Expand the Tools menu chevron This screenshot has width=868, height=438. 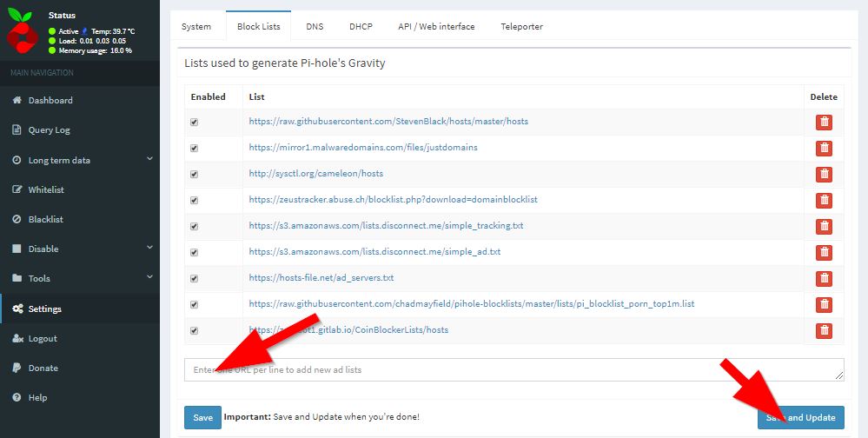(149, 277)
